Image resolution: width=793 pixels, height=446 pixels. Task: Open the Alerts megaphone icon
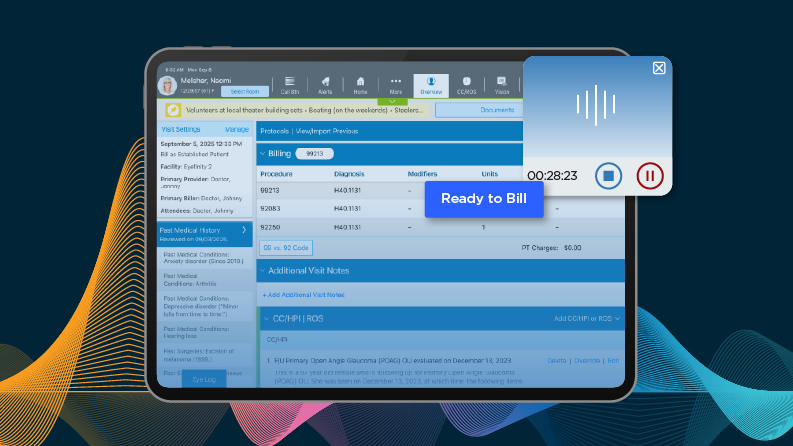coord(325,85)
